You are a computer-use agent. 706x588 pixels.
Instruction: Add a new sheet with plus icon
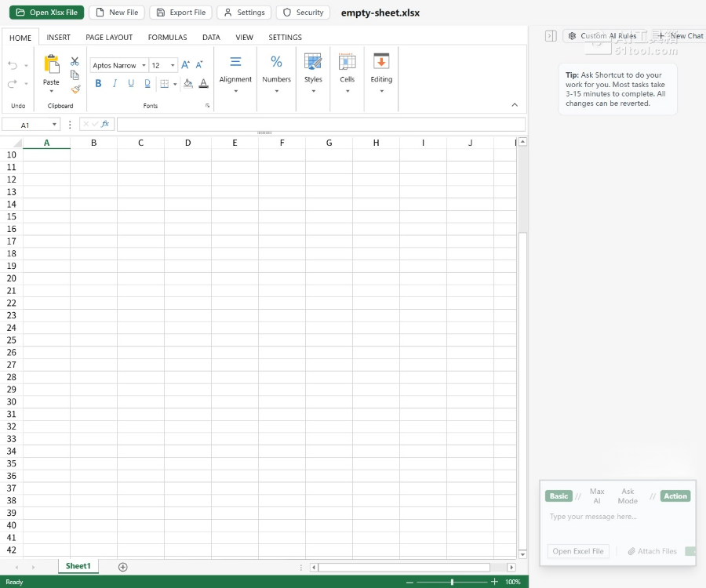click(122, 567)
